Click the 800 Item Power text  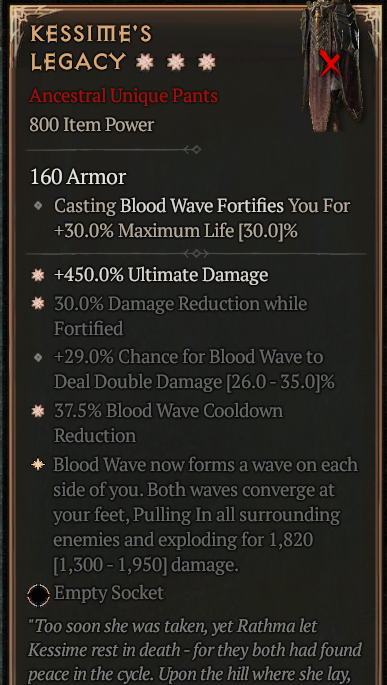point(92,125)
